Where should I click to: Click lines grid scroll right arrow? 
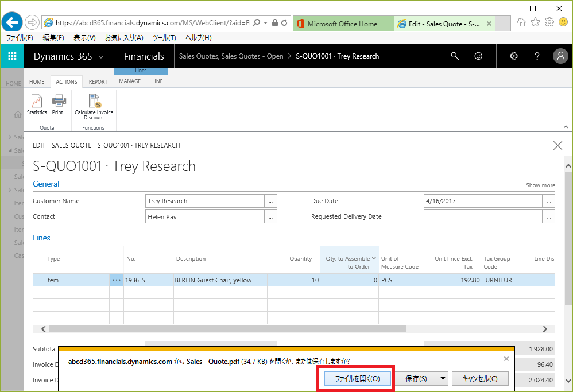click(x=545, y=329)
